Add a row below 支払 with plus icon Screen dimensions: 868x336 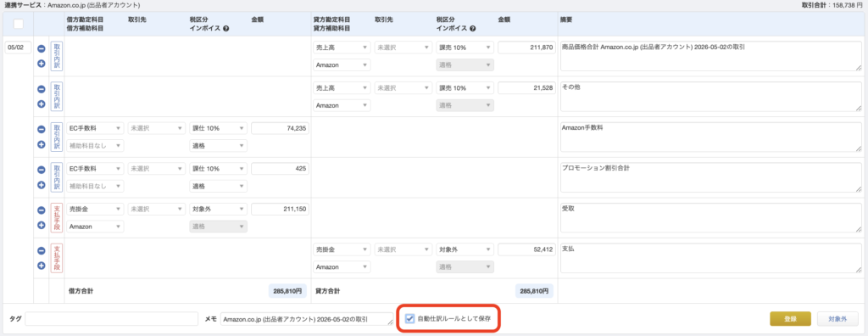click(41, 266)
